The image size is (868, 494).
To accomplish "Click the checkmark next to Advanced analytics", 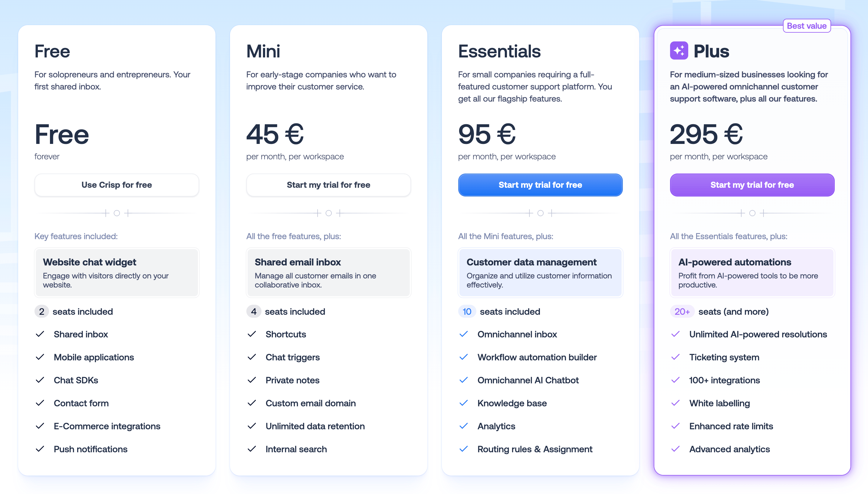I will [x=676, y=449].
